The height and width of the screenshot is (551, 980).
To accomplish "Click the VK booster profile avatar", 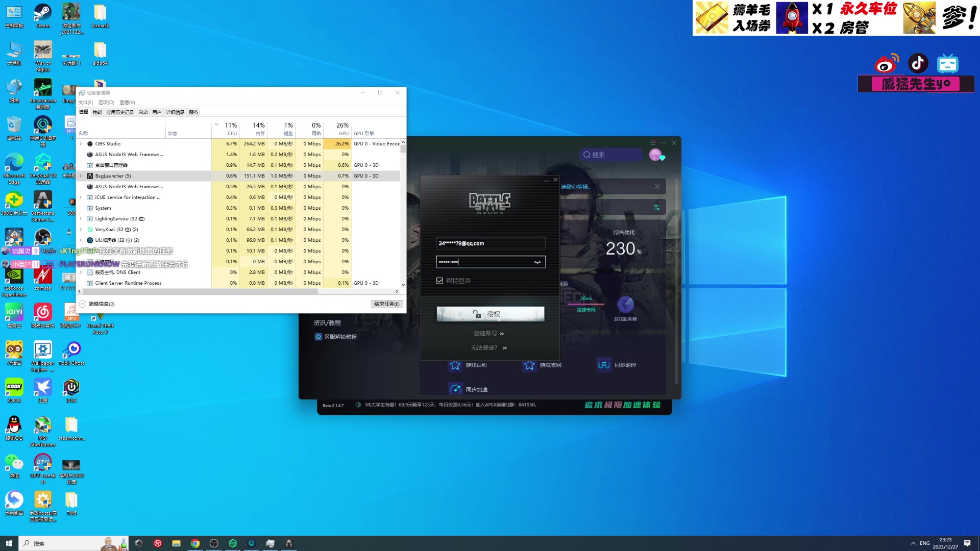I will coord(655,155).
